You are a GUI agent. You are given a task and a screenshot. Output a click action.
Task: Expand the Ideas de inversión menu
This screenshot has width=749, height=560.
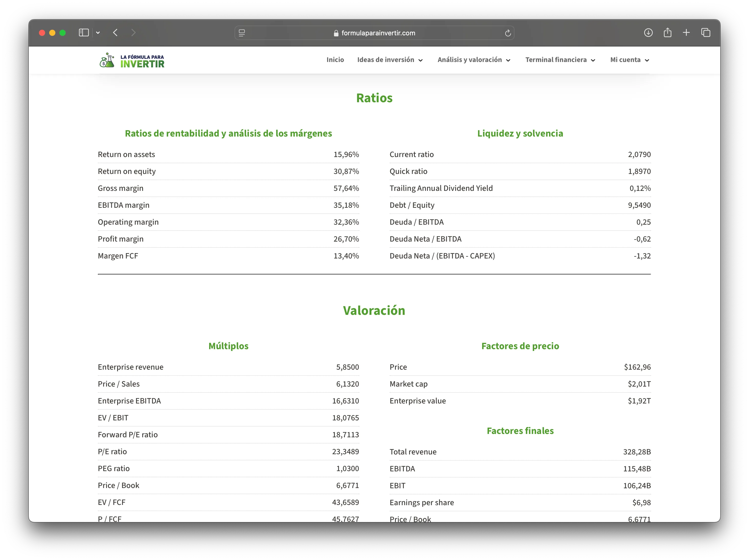click(390, 59)
